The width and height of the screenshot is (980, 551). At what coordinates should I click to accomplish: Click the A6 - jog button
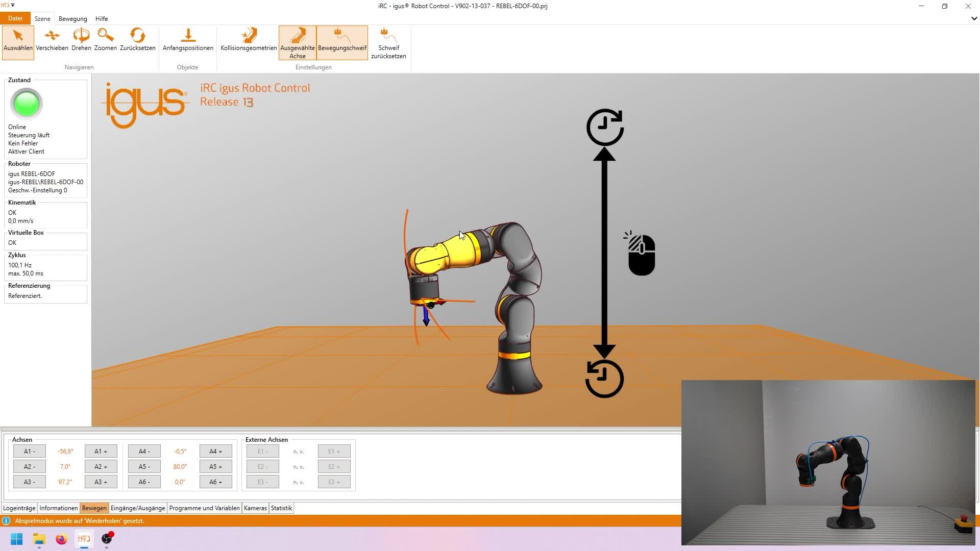144,482
